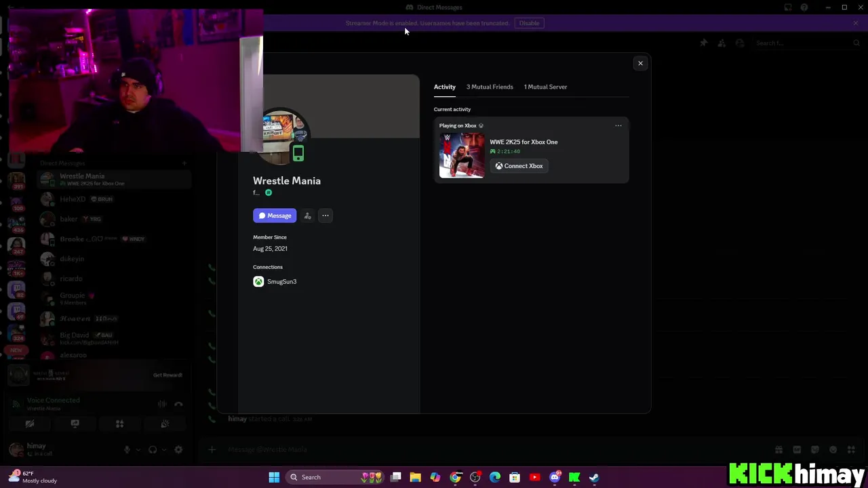Open the dukeyin direct message
Image resolution: width=868 pixels, height=488 pixels.
click(x=113, y=259)
